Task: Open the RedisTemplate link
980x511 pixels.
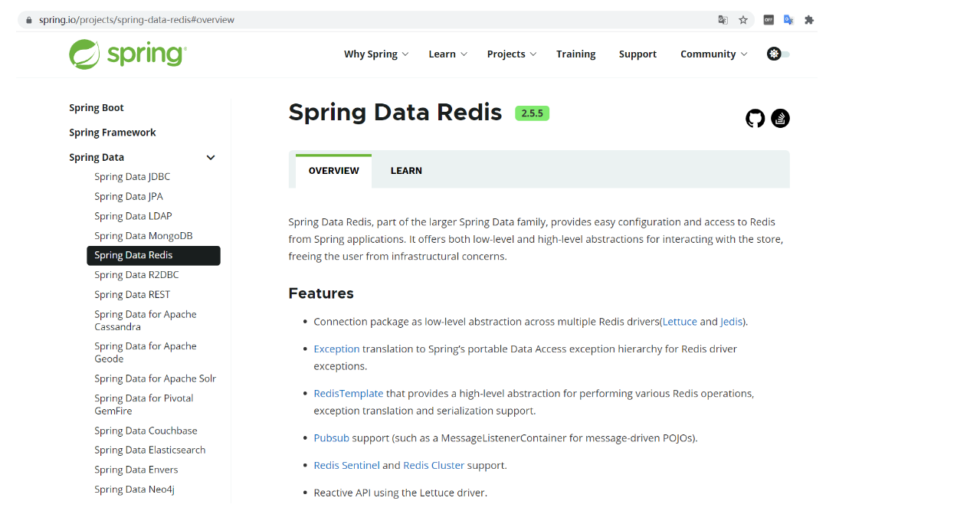Action: pyautogui.click(x=349, y=393)
